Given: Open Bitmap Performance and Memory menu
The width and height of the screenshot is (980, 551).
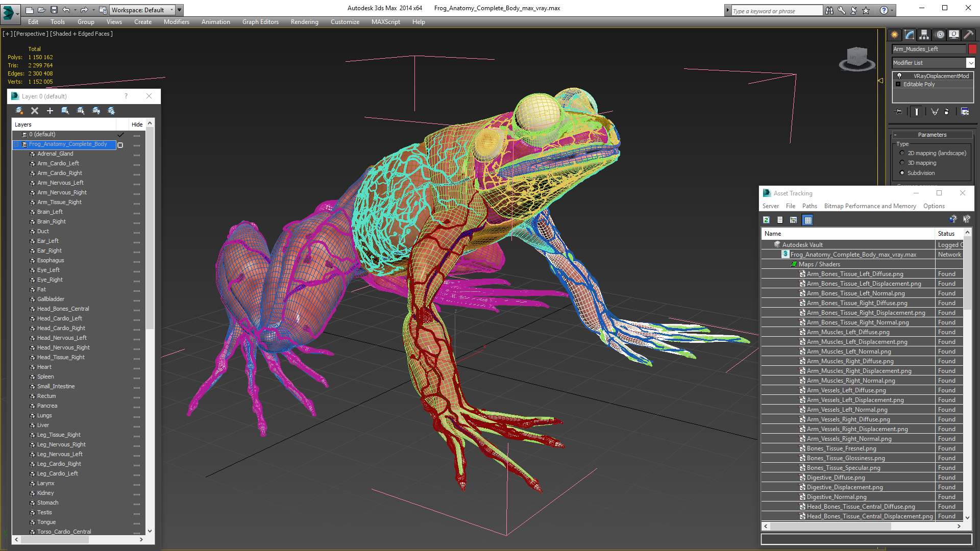Looking at the screenshot, I should tap(870, 206).
